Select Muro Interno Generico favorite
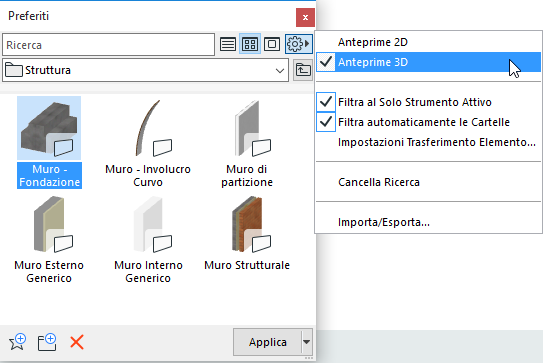 (148, 240)
